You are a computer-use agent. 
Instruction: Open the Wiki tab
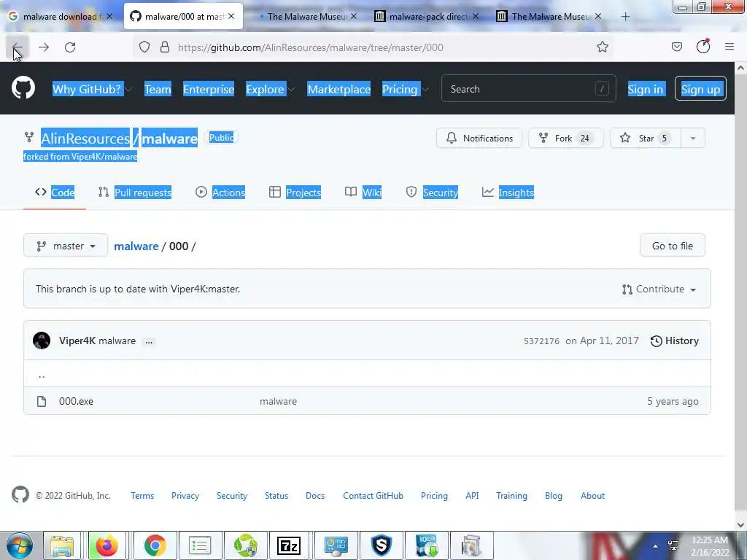363,192
